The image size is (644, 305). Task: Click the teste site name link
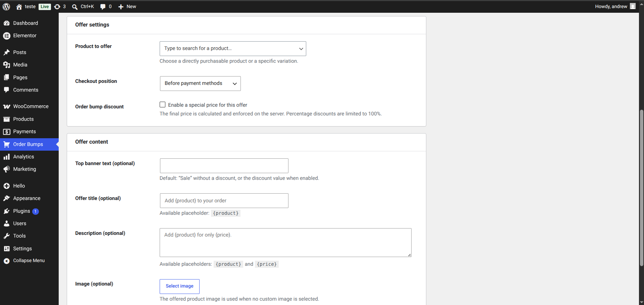pos(30,6)
